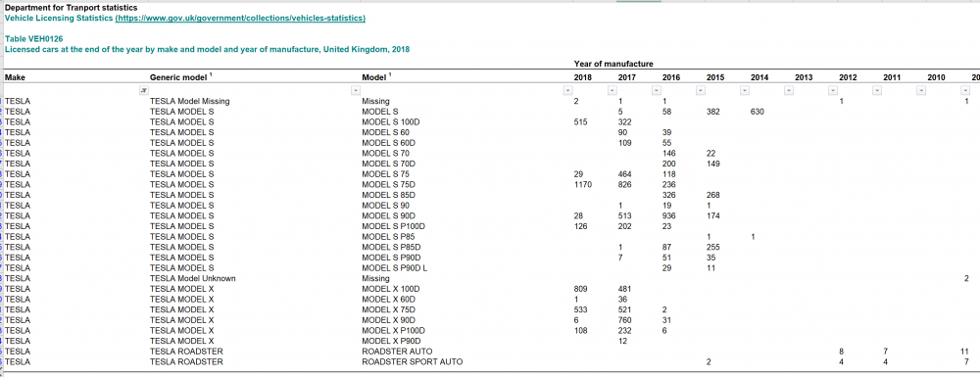Select the value 1170 for MODEL S 75D

coord(582,185)
